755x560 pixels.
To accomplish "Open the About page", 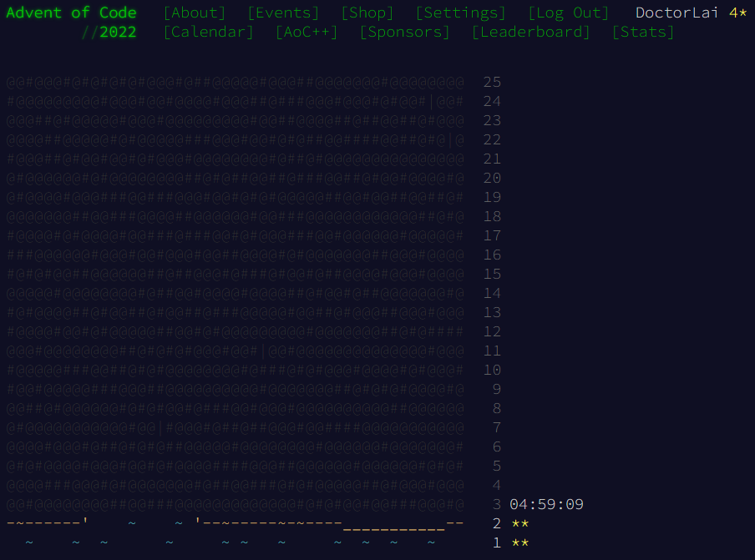I will tap(195, 13).
